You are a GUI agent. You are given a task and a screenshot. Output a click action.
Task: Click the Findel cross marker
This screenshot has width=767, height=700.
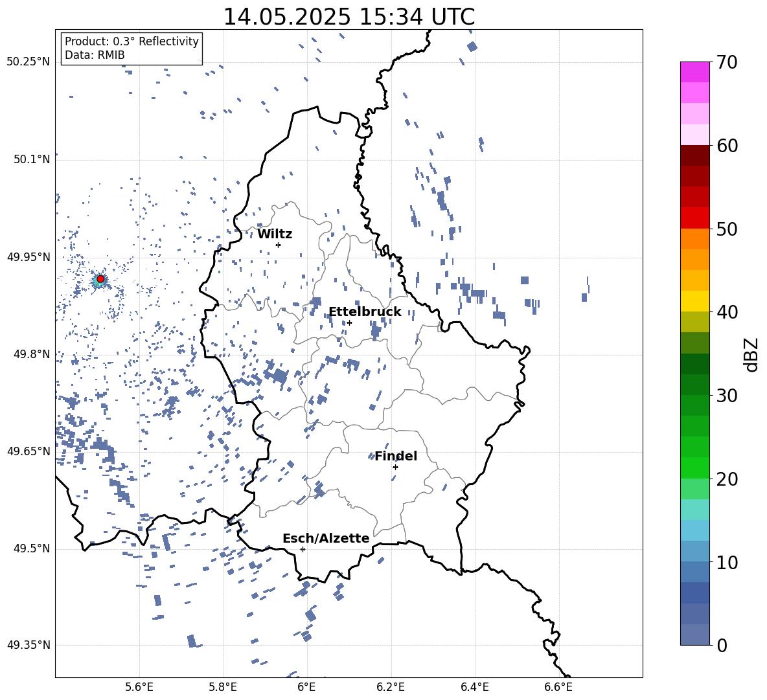(x=395, y=467)
